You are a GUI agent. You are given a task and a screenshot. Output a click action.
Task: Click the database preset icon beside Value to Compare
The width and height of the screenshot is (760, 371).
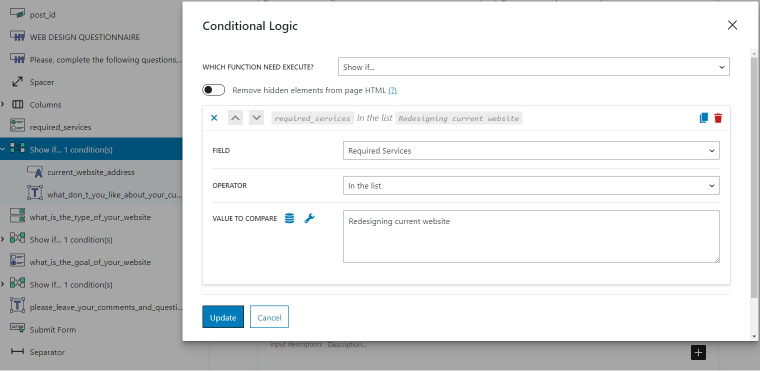[x=289, y=219]
